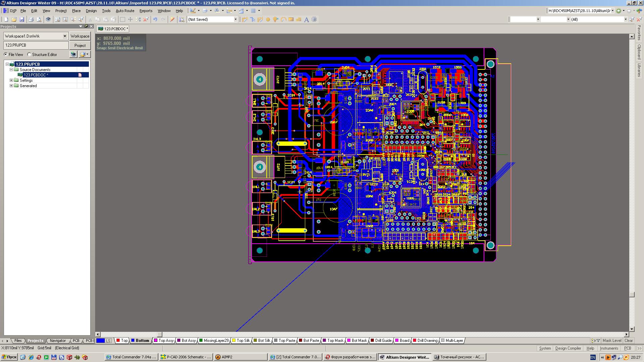This screenshot has height=362, width=644.
Task: Activate the Move Selection crosshair tool
Action: point(130,19)
